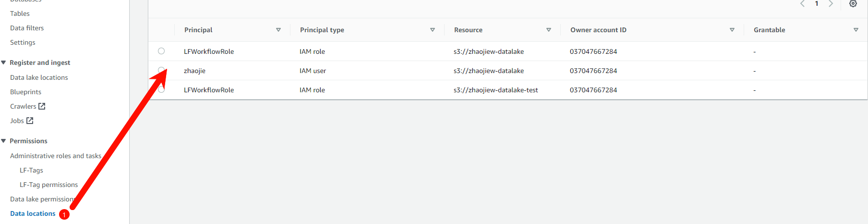Image resolution: width=868 pixels, height=224 pixels.
Task: Open Crawlers external link icon
Action: click(x=42, y=106)
